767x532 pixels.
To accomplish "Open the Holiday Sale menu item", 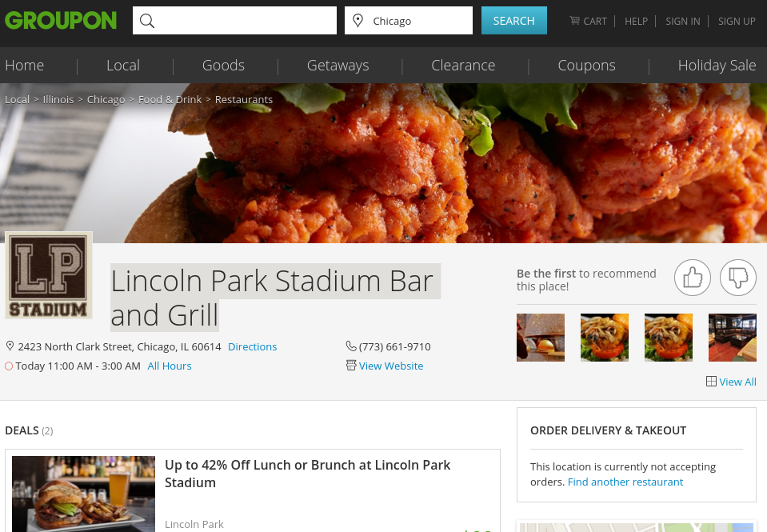I will pos(717,65).
